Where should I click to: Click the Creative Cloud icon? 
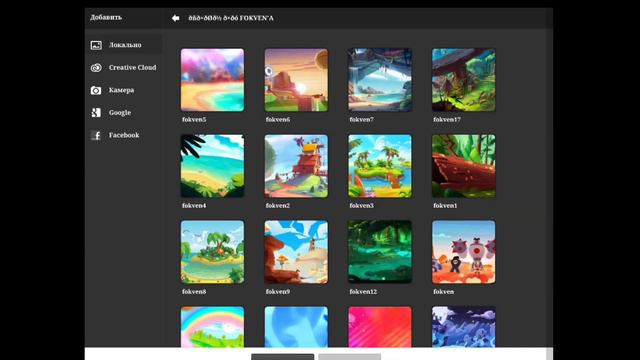(x=96, y=68)
